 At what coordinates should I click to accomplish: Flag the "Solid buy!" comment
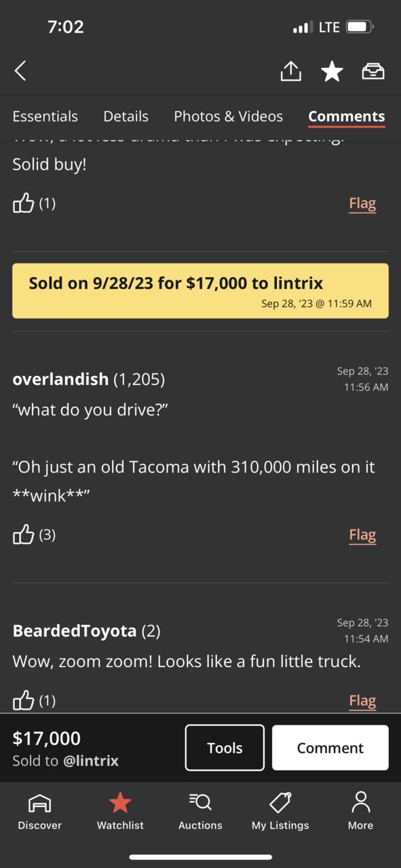[362, 203]
